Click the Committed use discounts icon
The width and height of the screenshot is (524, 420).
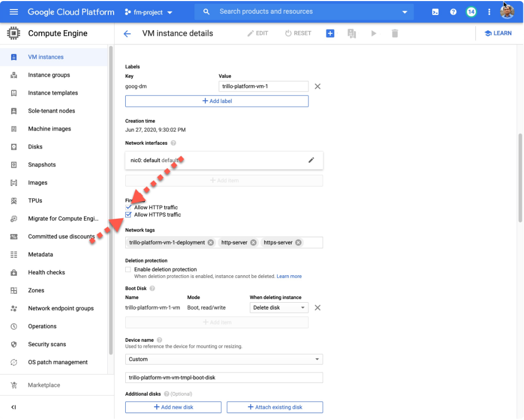coord(14,237)
